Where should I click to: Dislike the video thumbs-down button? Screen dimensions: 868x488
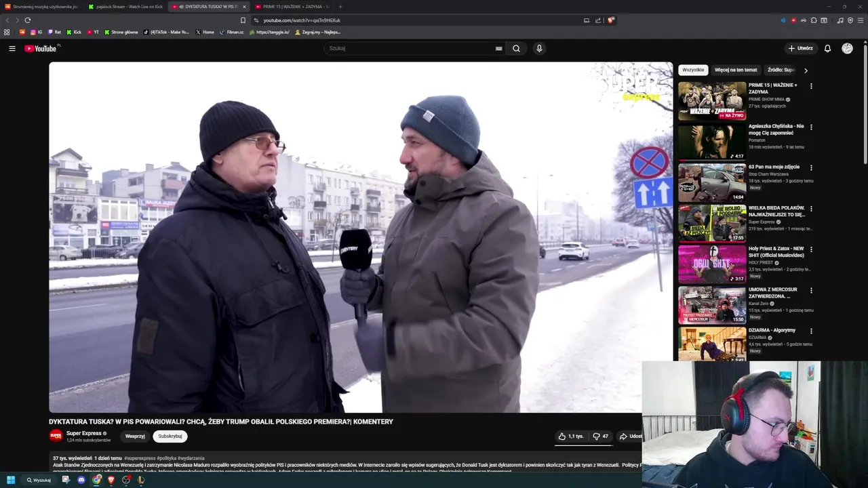coord(601,436)
